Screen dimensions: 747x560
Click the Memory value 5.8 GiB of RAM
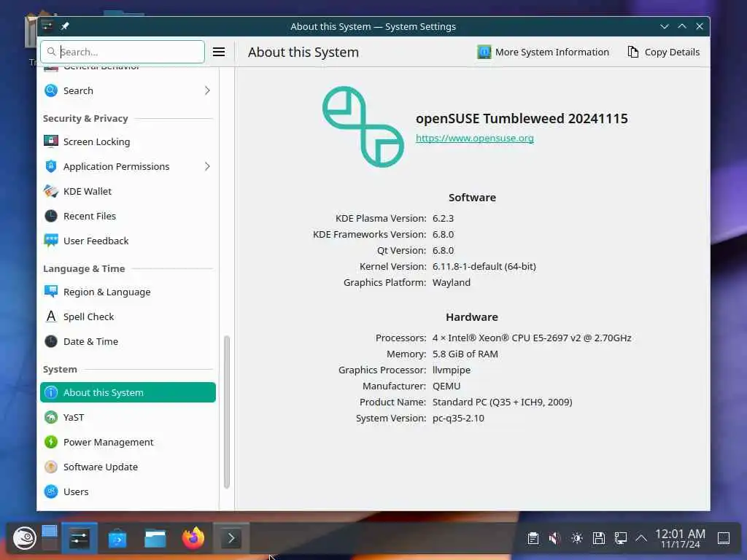pos(465,354)
